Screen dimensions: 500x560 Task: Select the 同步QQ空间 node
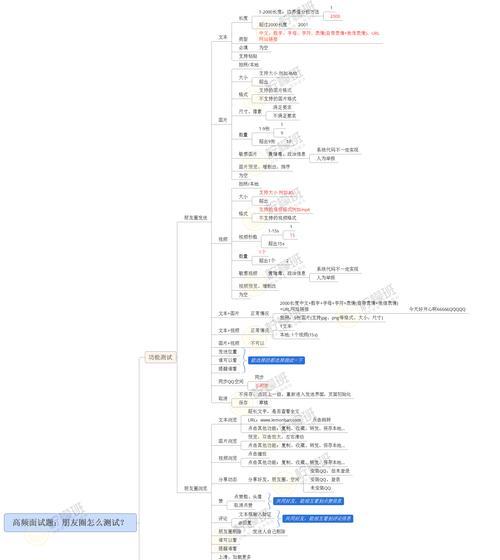[231, 381]
